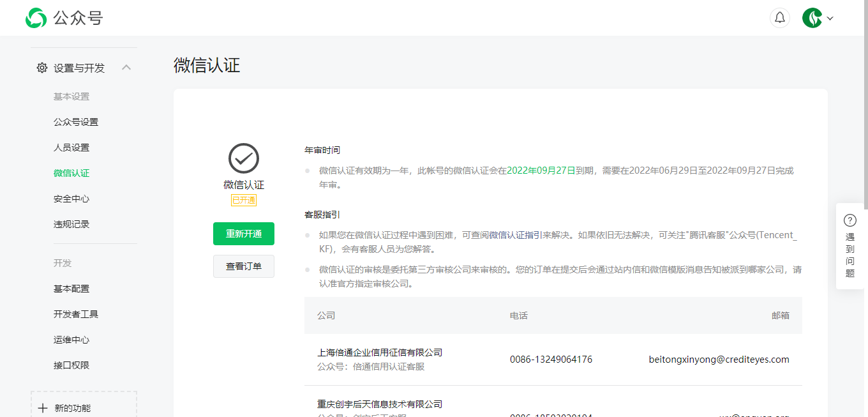Click the 客服指引 heading

click(322, 215)
